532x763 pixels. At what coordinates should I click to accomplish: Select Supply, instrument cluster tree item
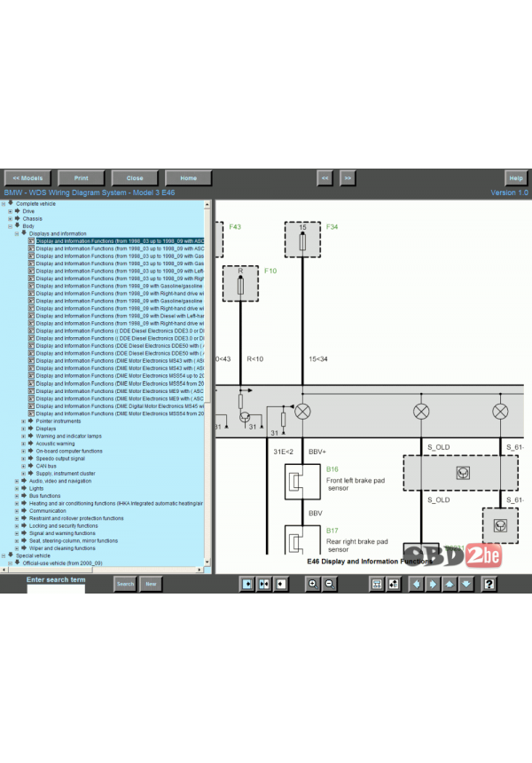click(66, 474)
